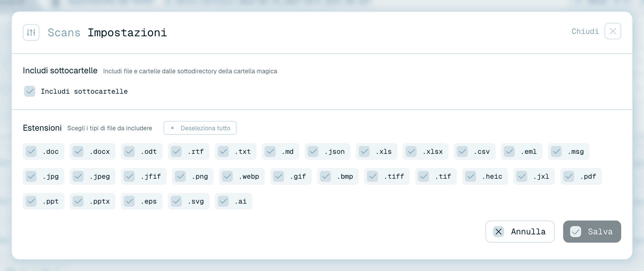Click the small x icon in Deseleziona tutto
644x271 pixels.
pos(172,128)
